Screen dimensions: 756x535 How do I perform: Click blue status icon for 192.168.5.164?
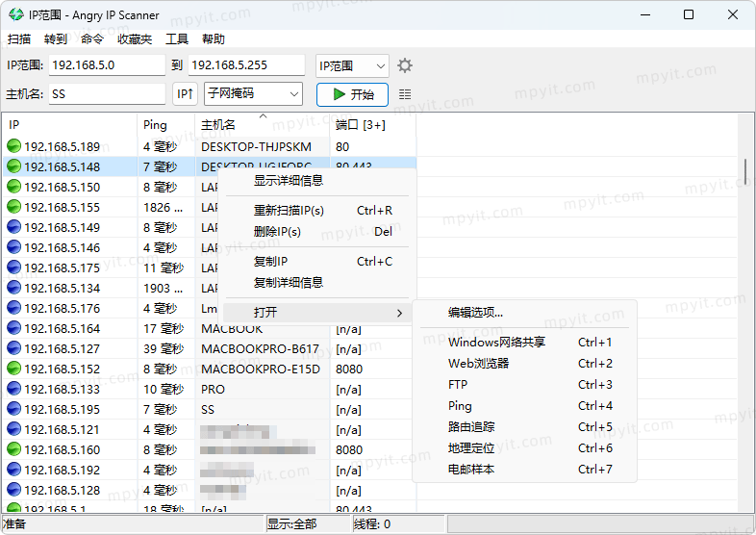click(14, 328)
